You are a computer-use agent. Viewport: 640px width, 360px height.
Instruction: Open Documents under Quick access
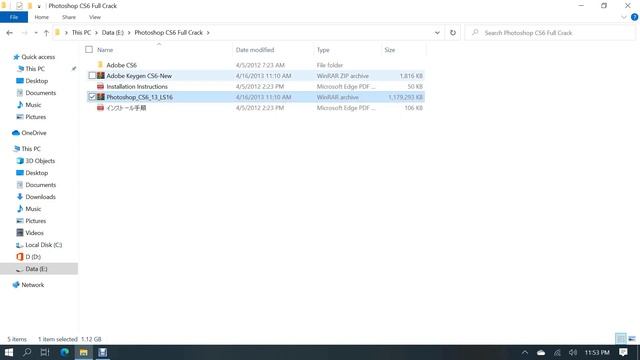tap(40, 93)
